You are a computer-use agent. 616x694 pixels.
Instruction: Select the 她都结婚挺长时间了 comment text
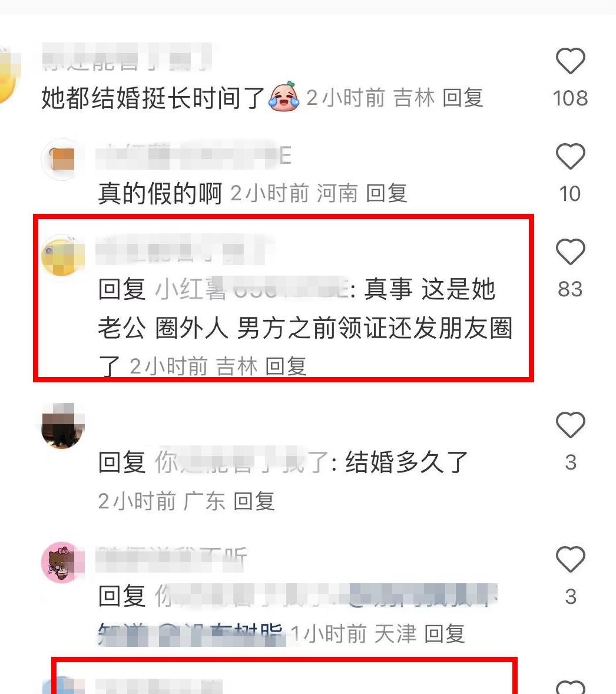click(x=153, y=98)
